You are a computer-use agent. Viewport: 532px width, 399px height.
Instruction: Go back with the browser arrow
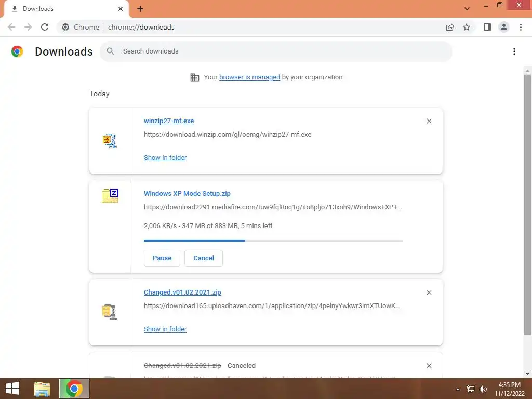(11, 27)
